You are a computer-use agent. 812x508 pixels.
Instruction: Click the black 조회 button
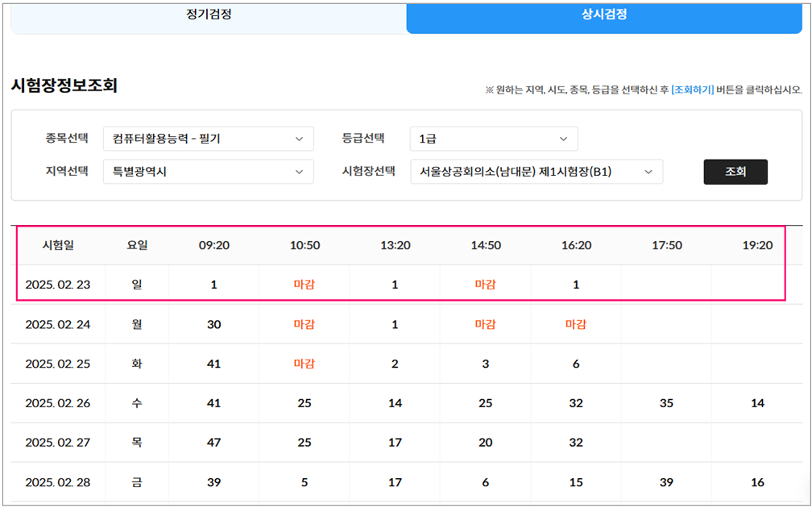pyautogui.click(x=735, y=172)
